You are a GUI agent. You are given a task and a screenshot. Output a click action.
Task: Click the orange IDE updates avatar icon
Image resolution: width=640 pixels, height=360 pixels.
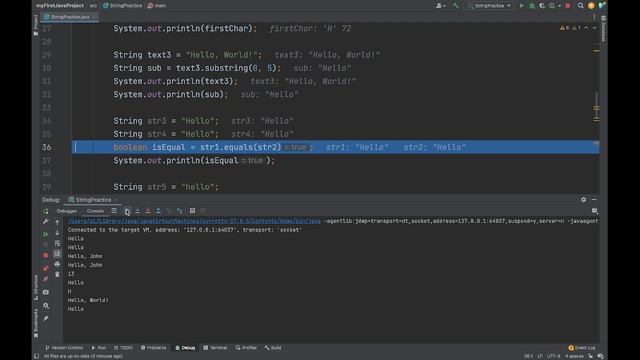point(591,6)
